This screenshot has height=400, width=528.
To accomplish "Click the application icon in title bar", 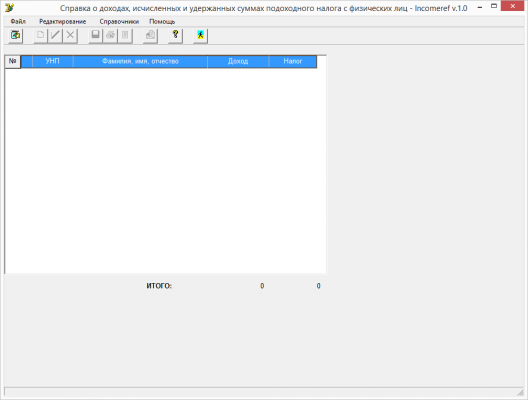I will pyautogui.click(x=9, y=8).
